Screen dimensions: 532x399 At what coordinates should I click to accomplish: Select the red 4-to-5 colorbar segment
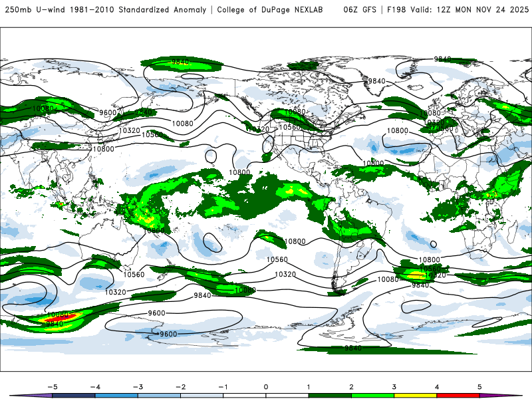pos(458,396)
